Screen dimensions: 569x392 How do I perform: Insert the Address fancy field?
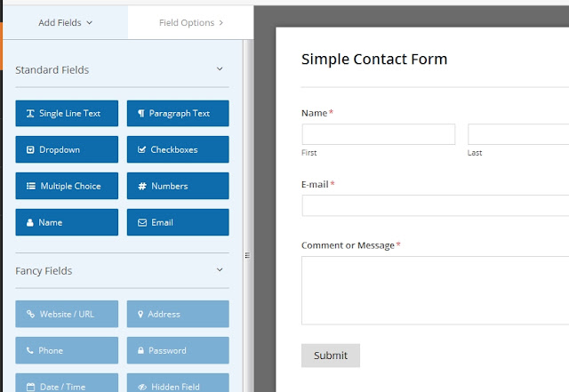point(178,314)
